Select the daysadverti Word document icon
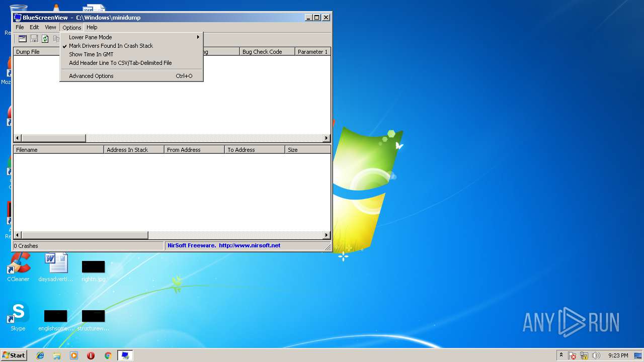This screenshot has width=644, height=362. (55, 267)
